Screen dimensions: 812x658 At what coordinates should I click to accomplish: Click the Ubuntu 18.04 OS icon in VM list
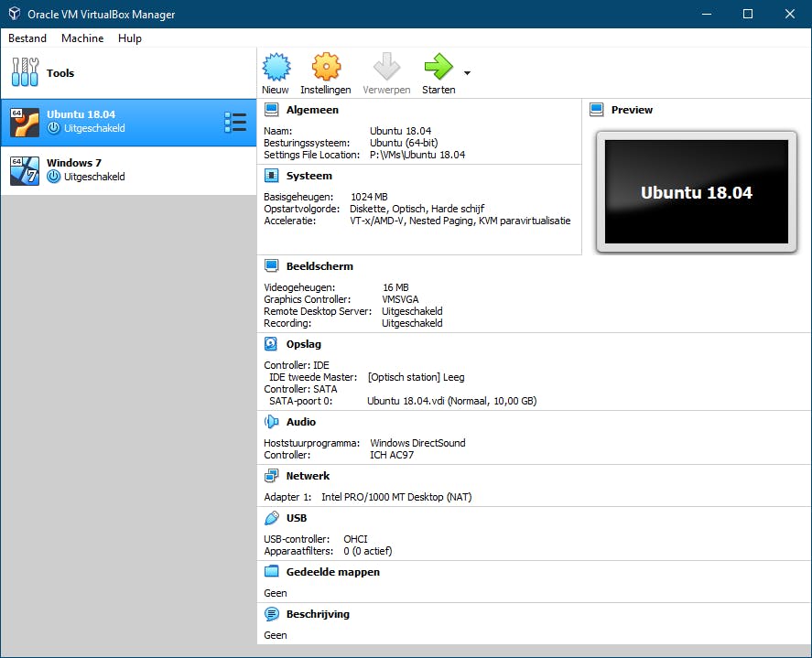(x=25, y=123)
